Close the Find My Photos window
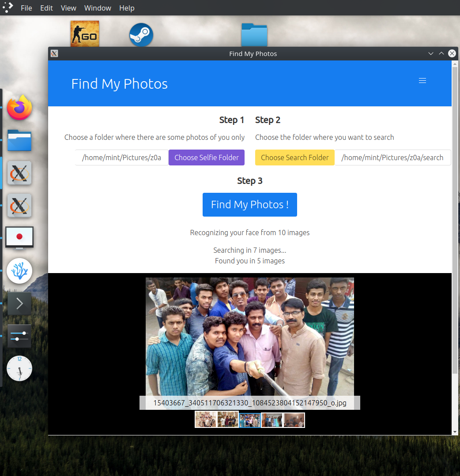 click(x=452, y=54)
